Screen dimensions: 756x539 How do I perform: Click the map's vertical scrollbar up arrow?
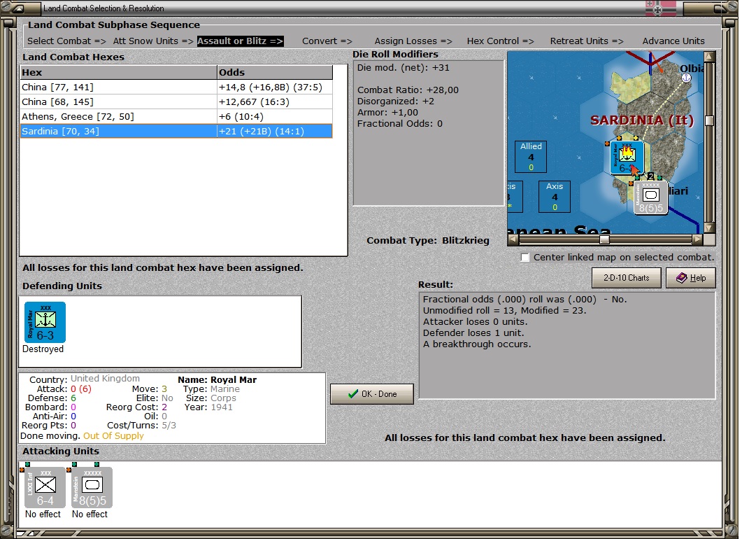708,57
